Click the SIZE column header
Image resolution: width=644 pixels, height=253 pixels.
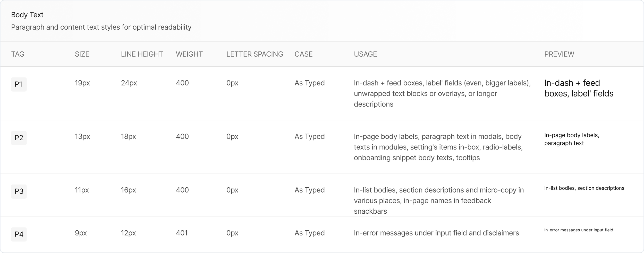82,54
